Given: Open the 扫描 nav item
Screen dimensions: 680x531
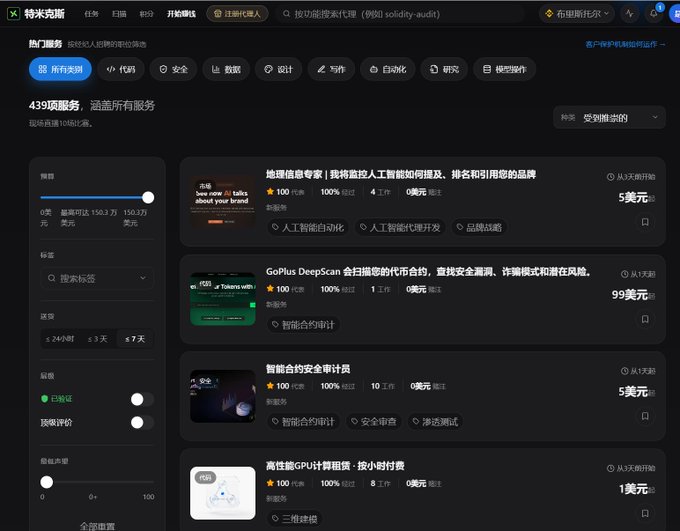Looking at the screenshot, I should pos(119,14).
